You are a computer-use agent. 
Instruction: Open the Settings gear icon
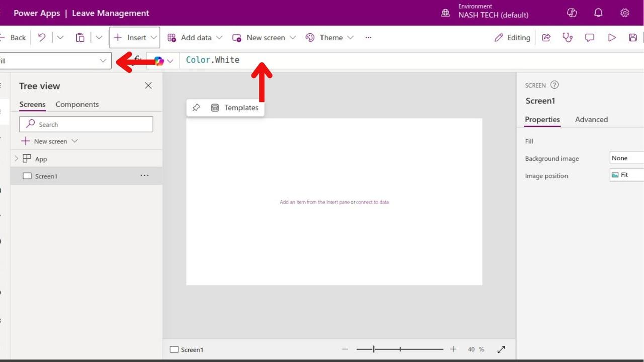coord(625,13)
